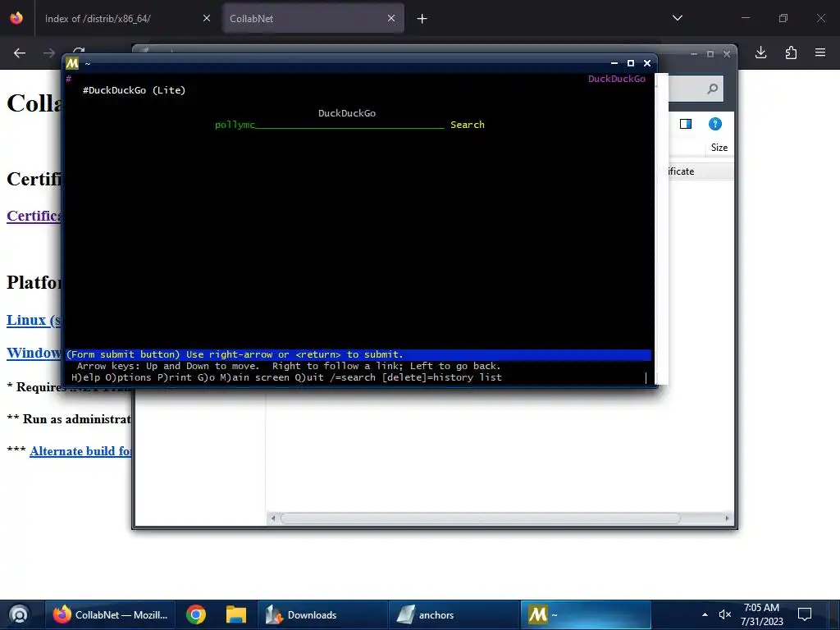The width and height of the screenshot is (840, 630).
Task: Click the MobaXterm terminal title icon
Action: pyautogui.click(x=72, y=63)
